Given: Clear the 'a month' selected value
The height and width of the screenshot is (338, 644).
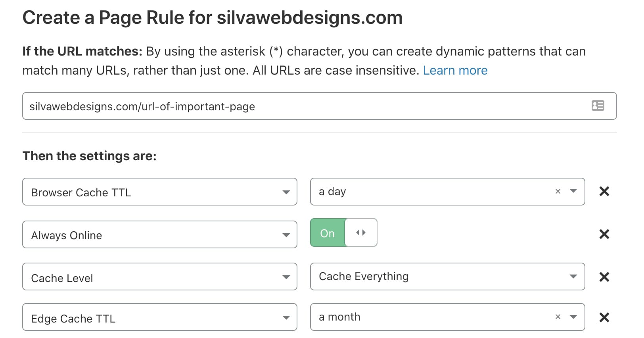Looking at the screenshot, I should (558, 317).
